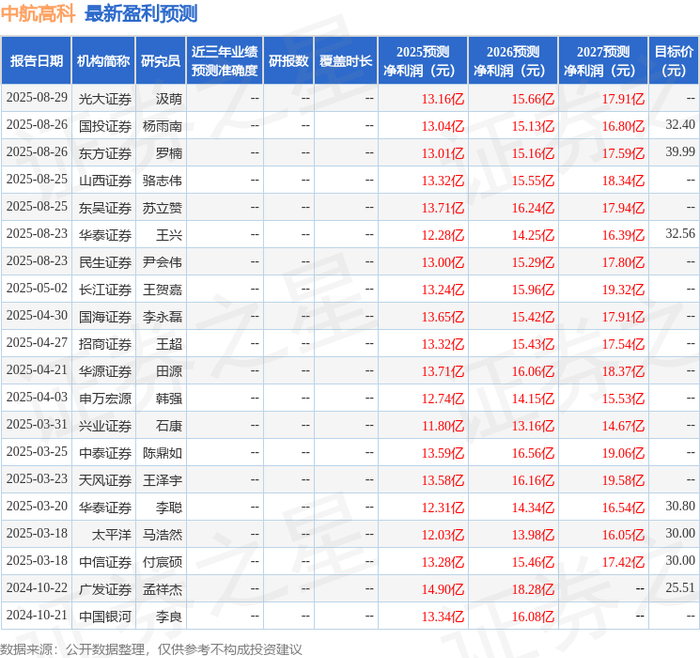
Task: Click analyst name 罗楠
Action: click(x=169, y=153)
